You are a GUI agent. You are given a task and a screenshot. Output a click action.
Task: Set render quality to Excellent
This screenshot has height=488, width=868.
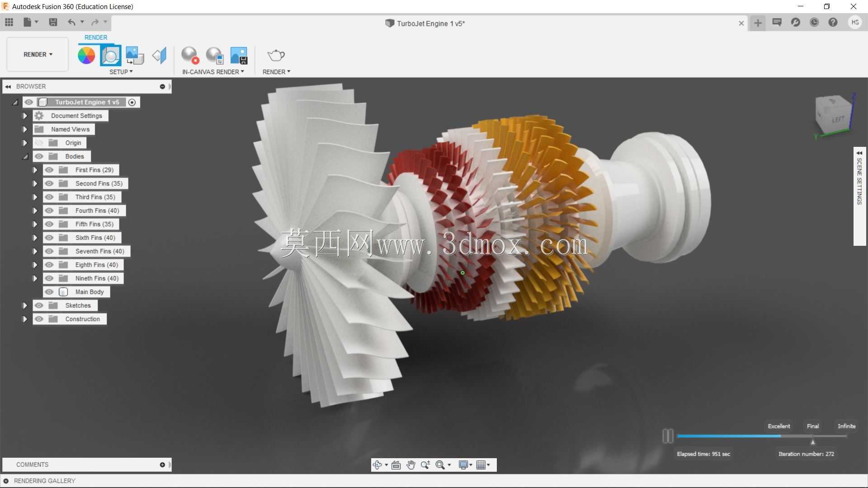(x=778, y=426)
